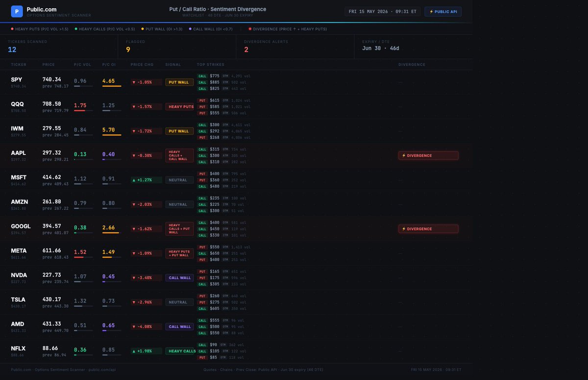Click the AAPL ticker symbol
The image size is (588, 380).
(x=18, y=153)
